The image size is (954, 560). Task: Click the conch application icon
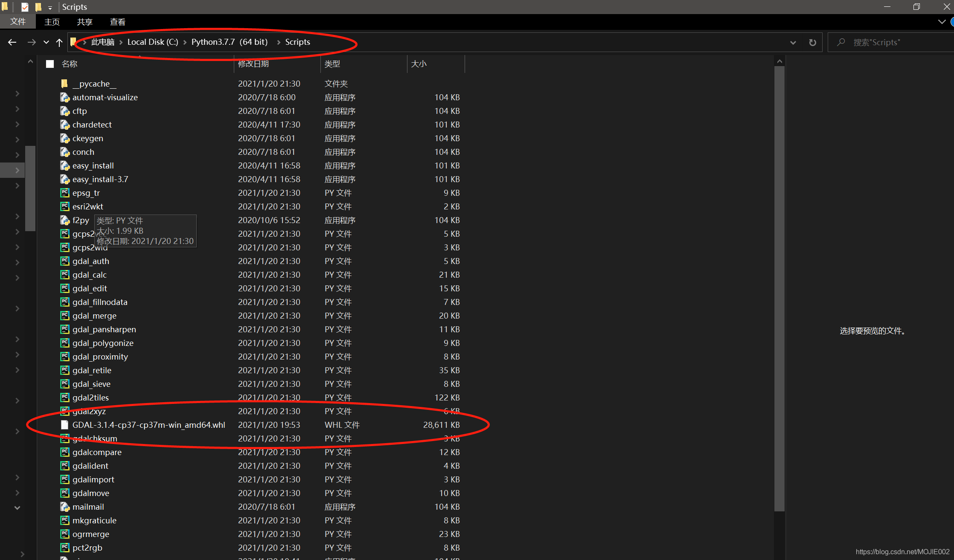pyautogui.click(x=64, y=152)
